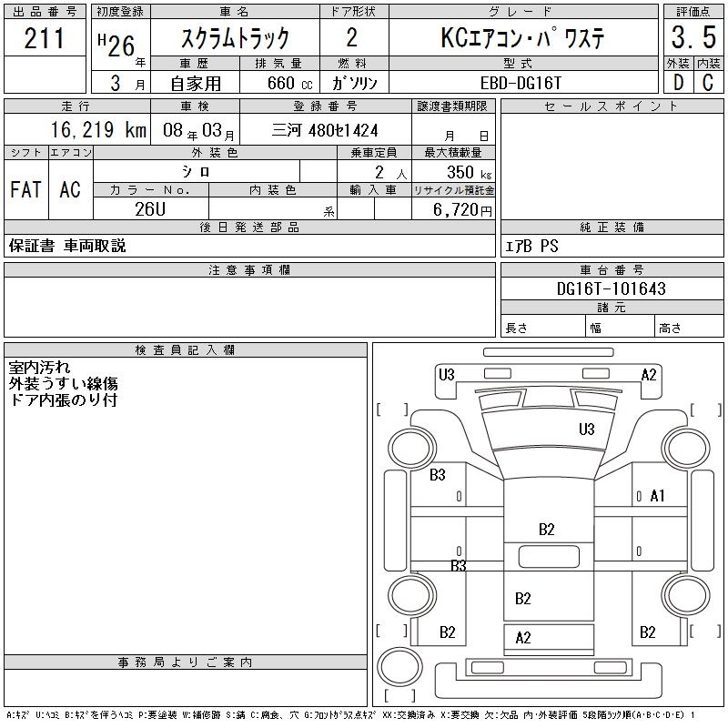This screenshot has width=728, height=728.
Task: Click the later-shipped parts 保証書 車両取説
Action: click(x=67, y=246)
